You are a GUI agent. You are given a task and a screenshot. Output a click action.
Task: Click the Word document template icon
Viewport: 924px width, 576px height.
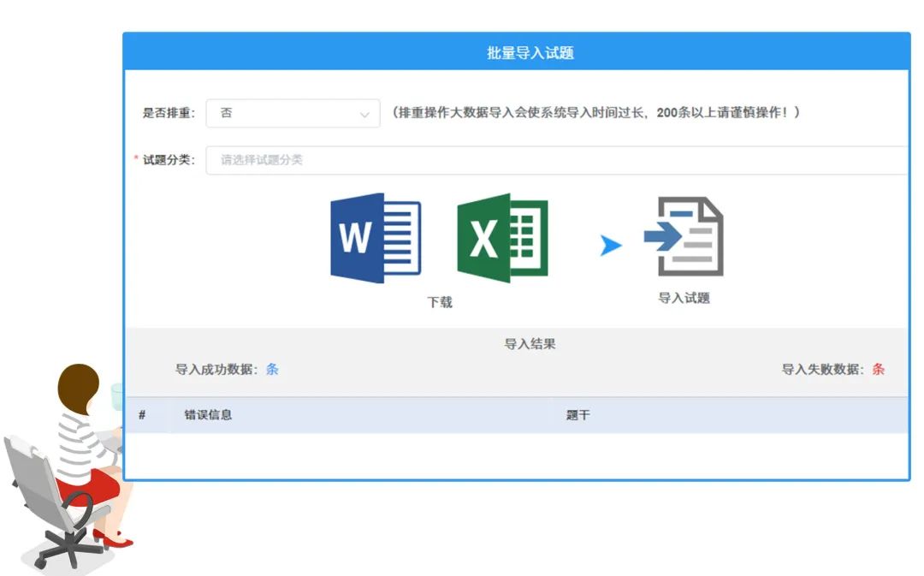point(375,238)
